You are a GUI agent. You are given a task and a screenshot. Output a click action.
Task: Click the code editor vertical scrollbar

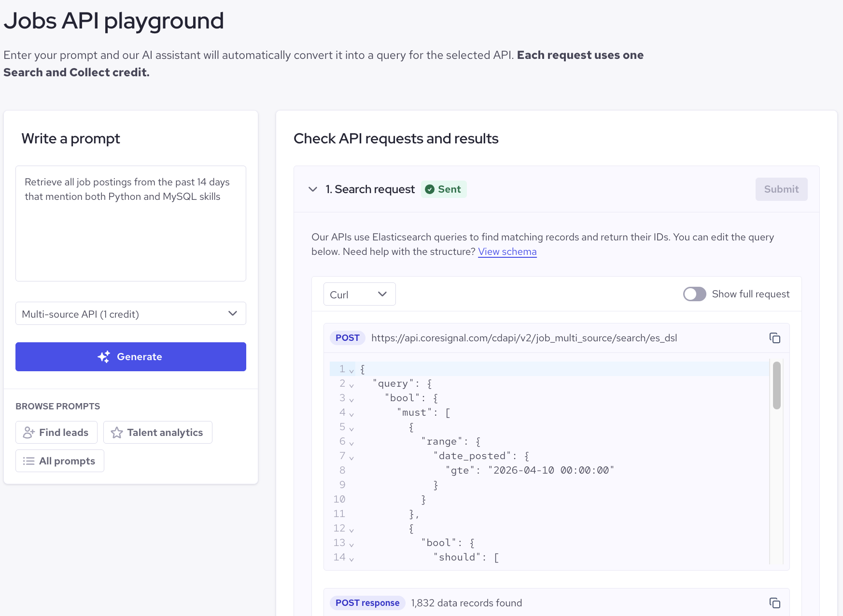click(777, 385)
